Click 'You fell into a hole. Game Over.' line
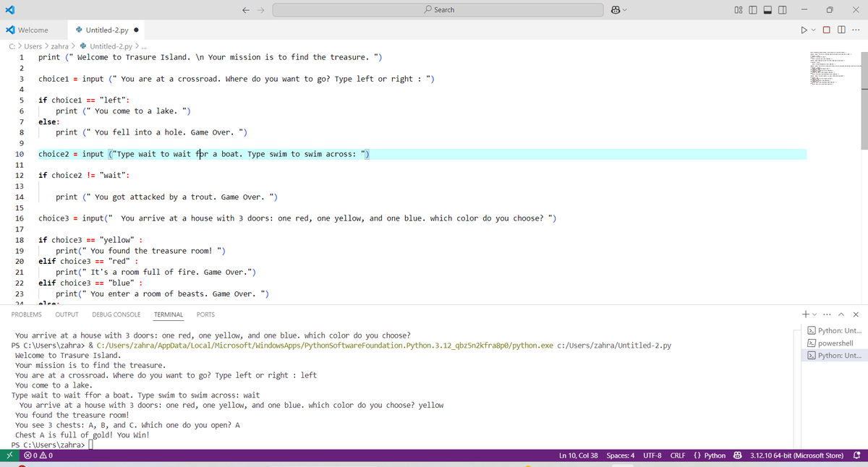868x467 pixels. pos(152,132)
